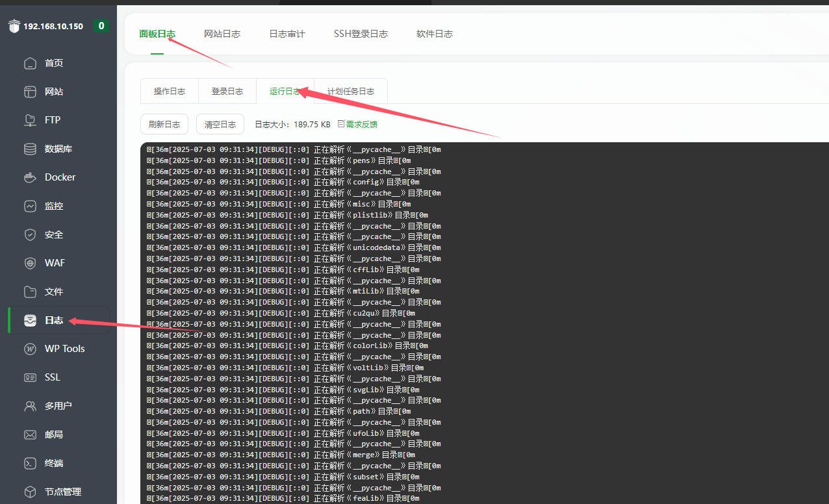Select the WAF globe shield icon
This screenshot has height=504, width=829.
click(x=30, y=263)
